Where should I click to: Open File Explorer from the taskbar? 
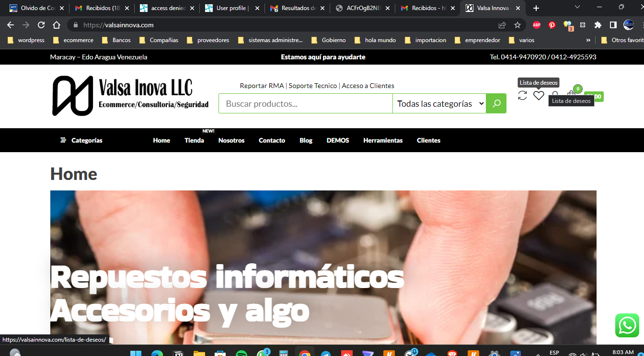tap(199, 354)
